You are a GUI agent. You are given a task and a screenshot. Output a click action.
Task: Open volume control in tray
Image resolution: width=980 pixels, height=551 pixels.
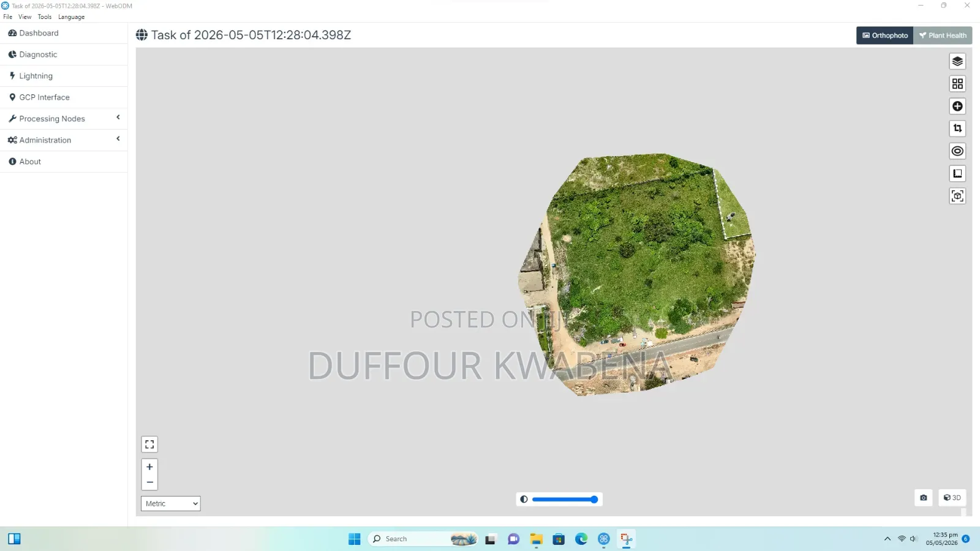913,539
